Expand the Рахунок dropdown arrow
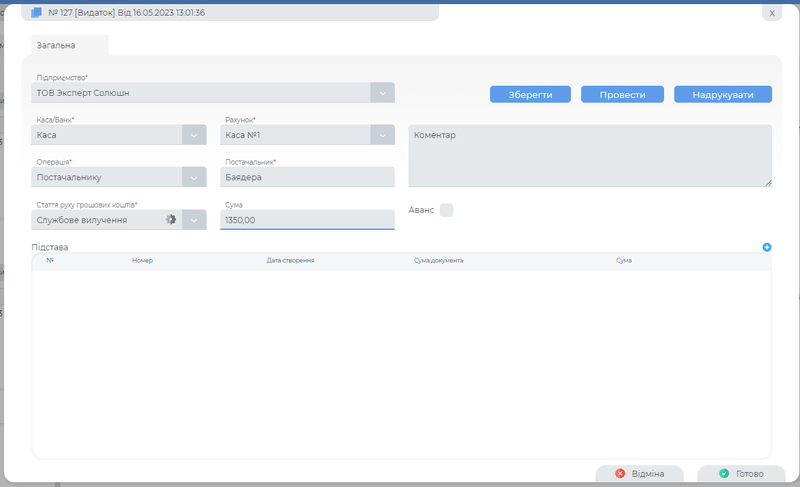The height and width of the screenshot is (487, 800). (383, 135)
